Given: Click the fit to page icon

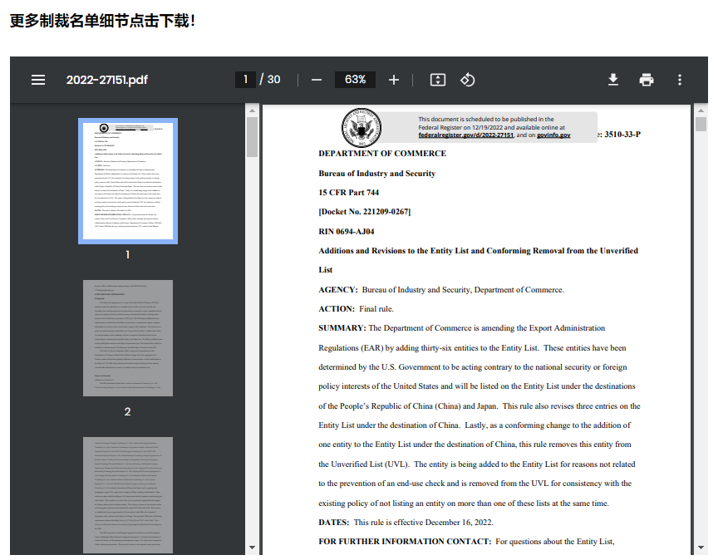Looking at the screenshot, I should (438, 80).
